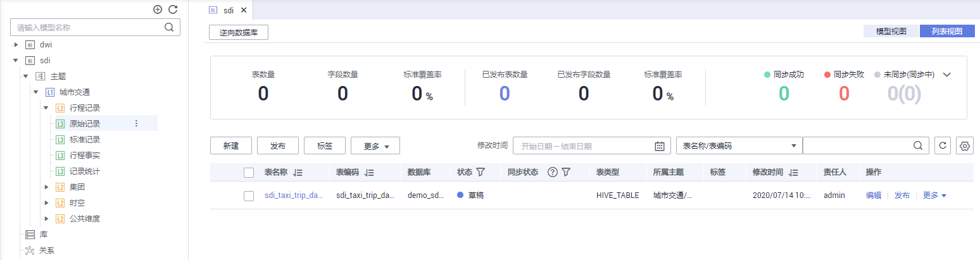
Task: Open the 更多 dropdown button in toolbar
Action: pos(375,145)
